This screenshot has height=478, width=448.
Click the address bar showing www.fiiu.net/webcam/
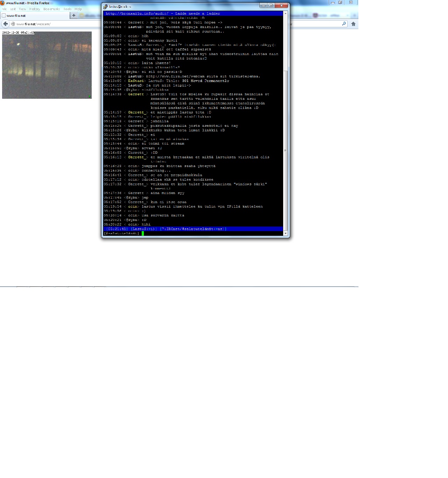click(56, 24)
